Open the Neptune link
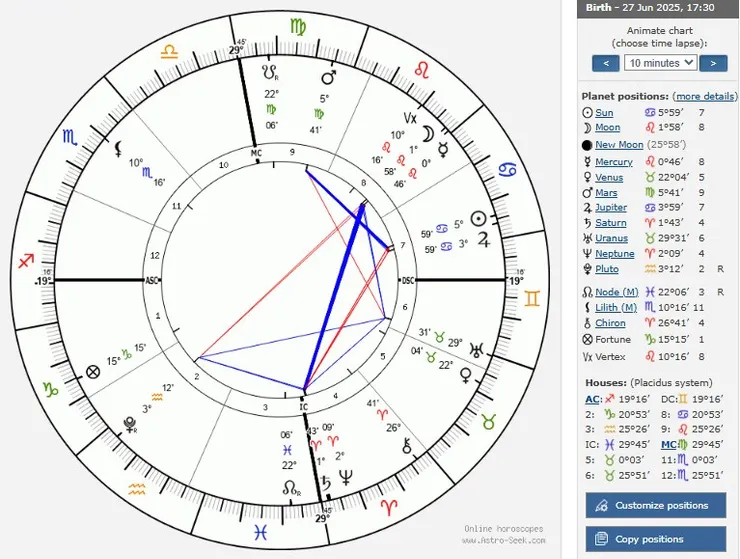740x559 pixels. [x=615, y=254]
